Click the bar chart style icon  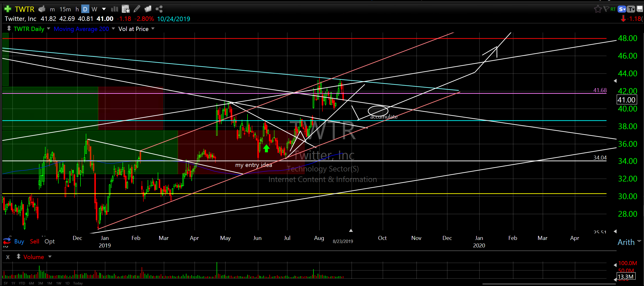click(114, 9)
